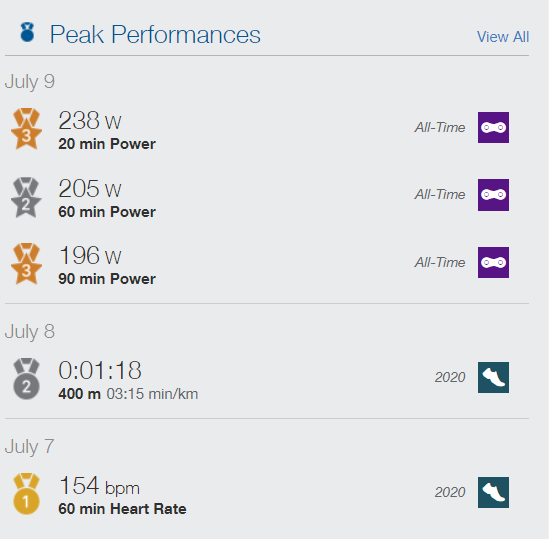Click the Peak Performances heading
Image resolution: width=549 pixels, height=539 pixels.
(155, 35)
